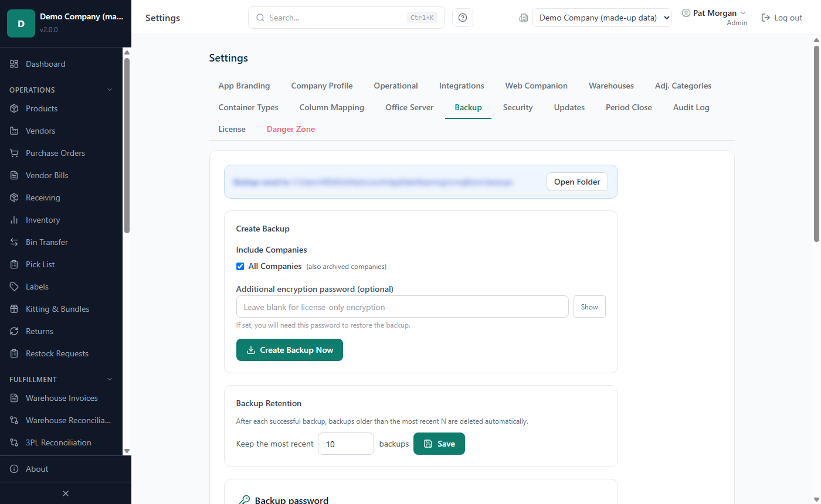Click the main page vertical scrollbar
The height and width of the screenshot is (504, 821).
pos(816,144)
